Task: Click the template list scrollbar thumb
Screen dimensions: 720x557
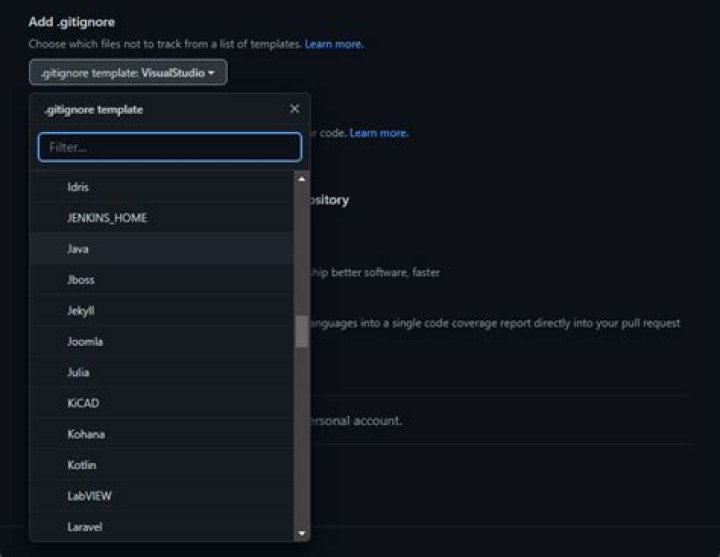Action: pyautogui.click(x=302, y=331)
